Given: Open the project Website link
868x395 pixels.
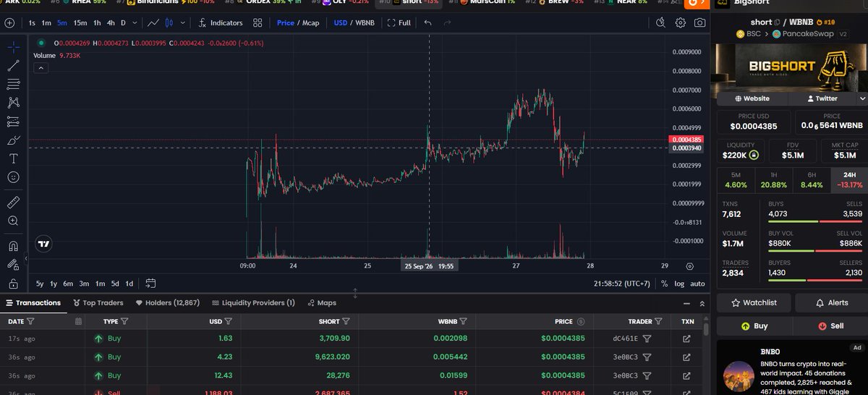Looking at the screenshot, I should pyautogui.click(x=752, y=98).
